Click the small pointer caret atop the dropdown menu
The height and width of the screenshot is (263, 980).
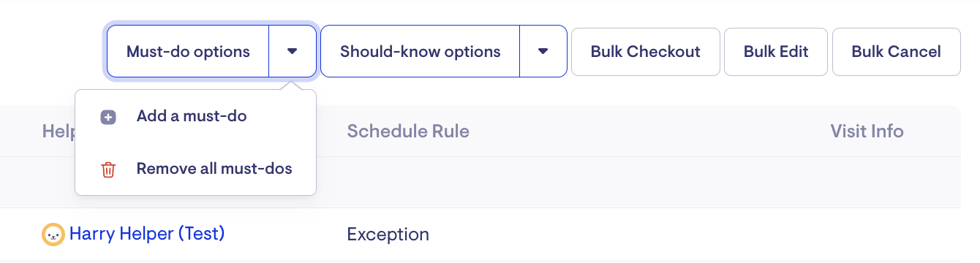click(293, 86)
